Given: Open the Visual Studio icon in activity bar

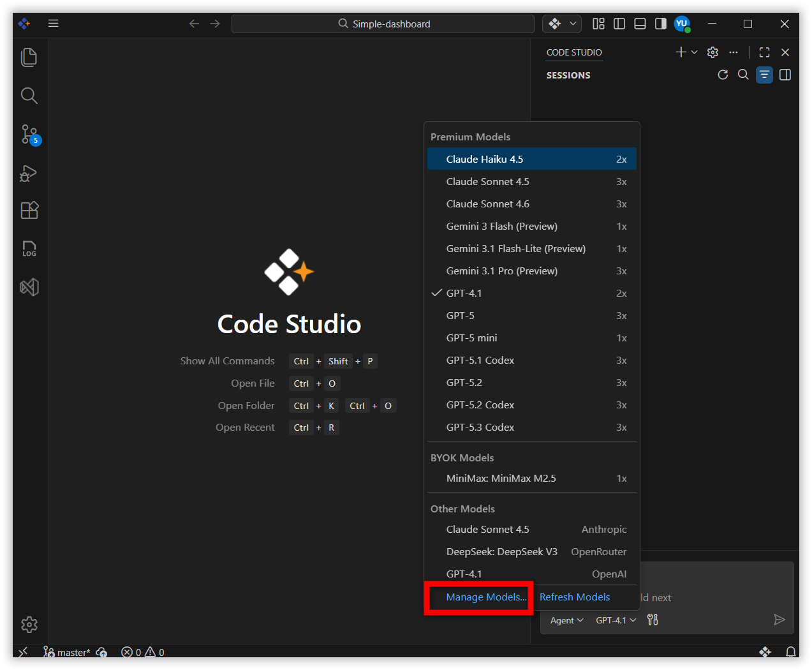Looking at the screenshot, I should coord(29,287).
